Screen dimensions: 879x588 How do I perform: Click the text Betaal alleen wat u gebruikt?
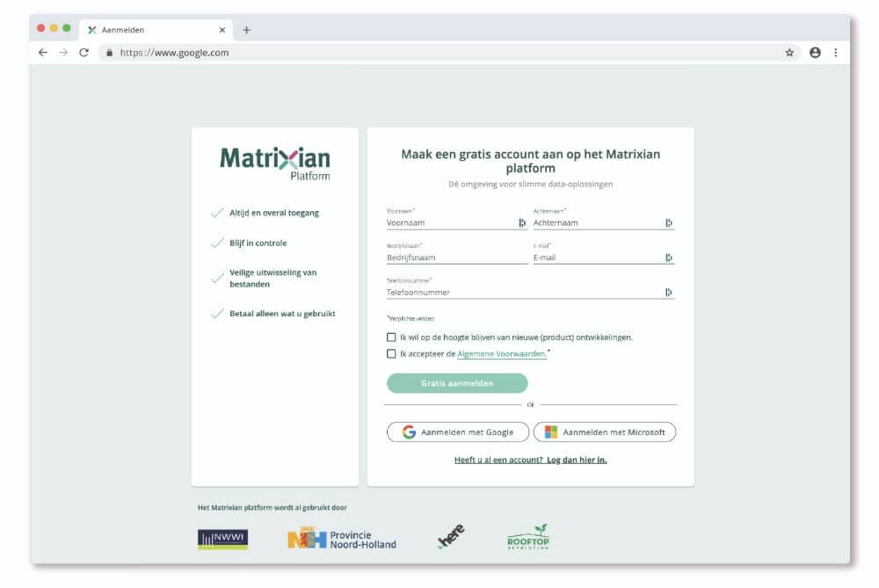point(282,314)
